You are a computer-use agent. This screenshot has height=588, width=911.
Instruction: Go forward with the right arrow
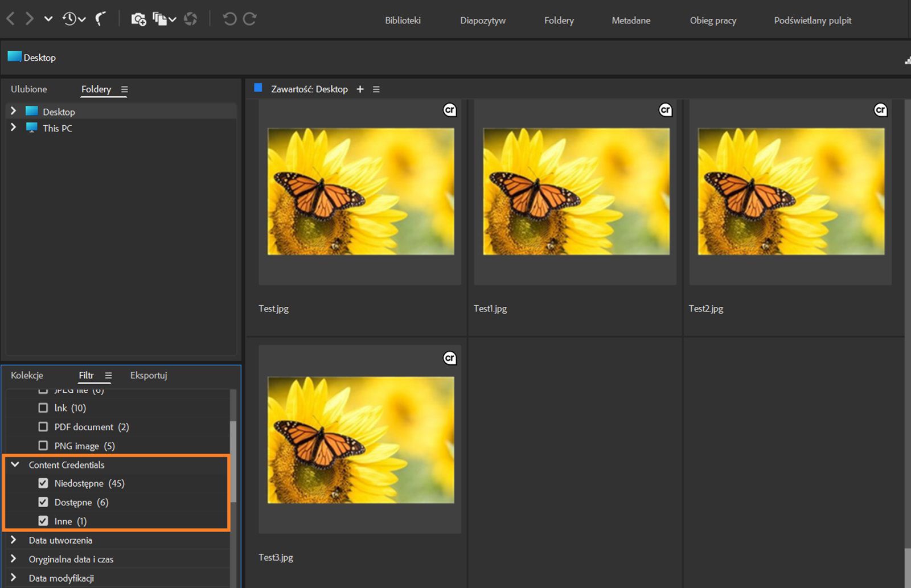coord(29,19)
